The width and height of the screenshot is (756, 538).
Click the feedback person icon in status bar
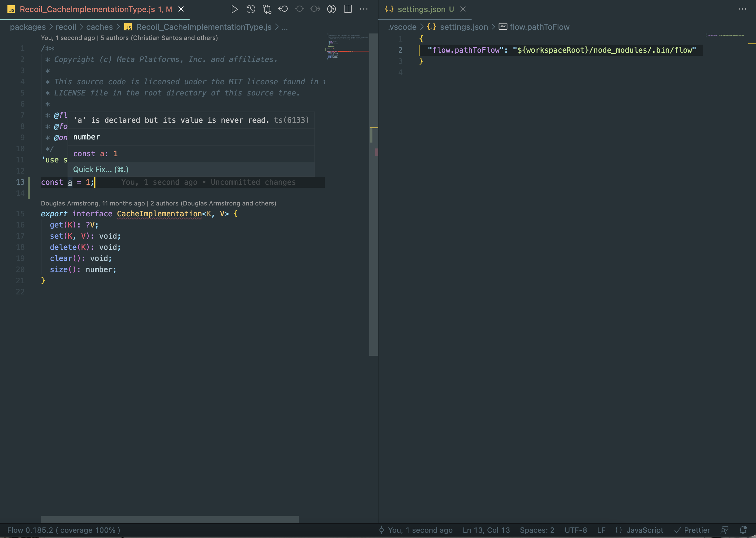coord(724,530)
